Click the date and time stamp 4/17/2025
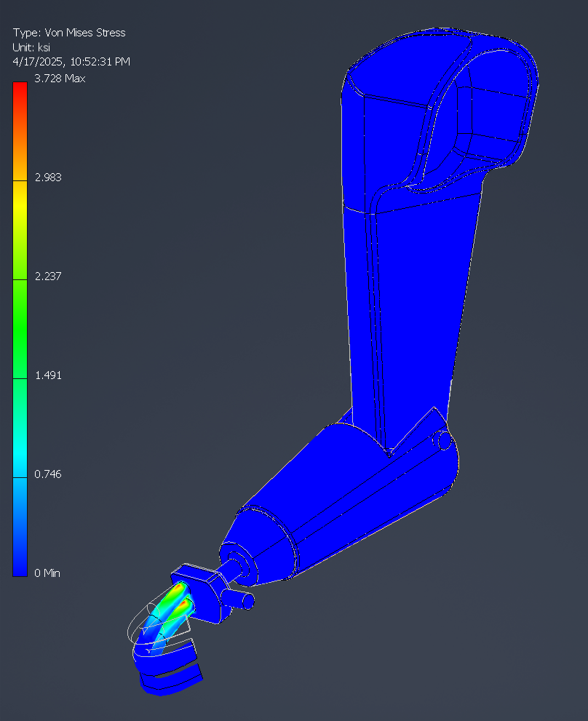 click(71, 62)
